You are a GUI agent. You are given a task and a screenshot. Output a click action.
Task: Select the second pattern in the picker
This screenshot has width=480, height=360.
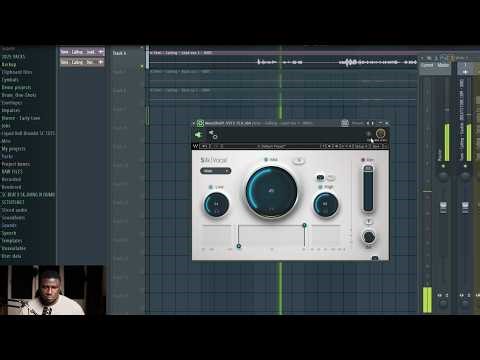(82, 62)
